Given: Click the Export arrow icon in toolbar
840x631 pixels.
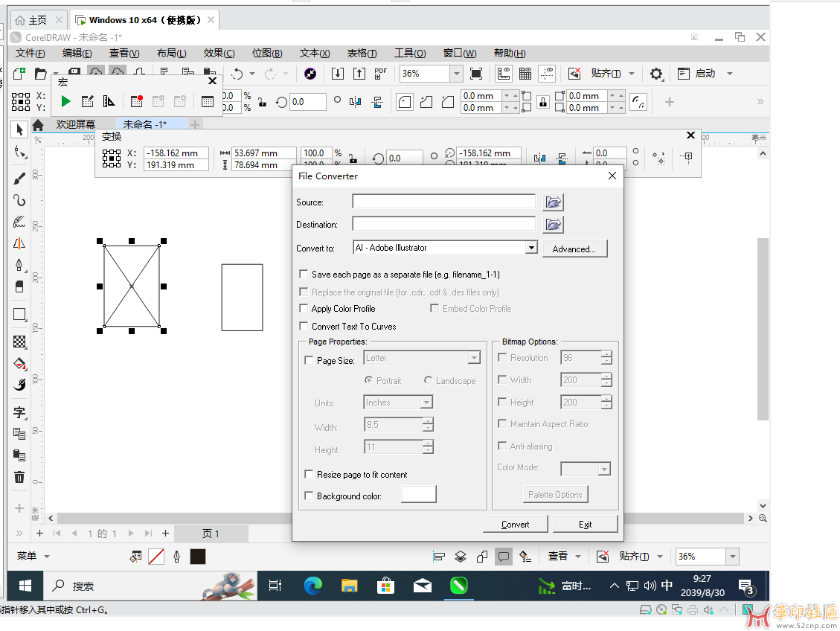Looking at the screenshot, I should pos(359,74).
